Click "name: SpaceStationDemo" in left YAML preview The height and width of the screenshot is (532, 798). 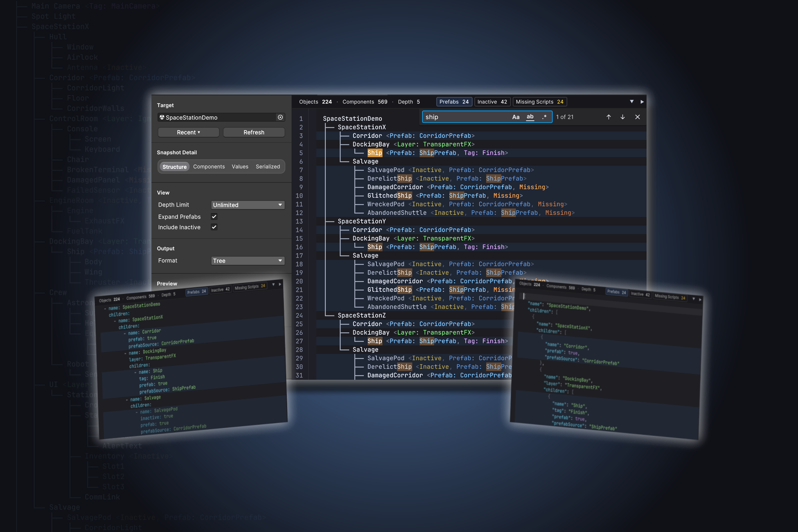134,306
